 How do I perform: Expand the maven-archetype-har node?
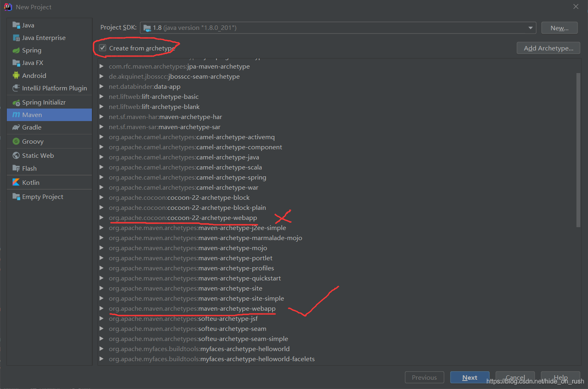[102, 117]
